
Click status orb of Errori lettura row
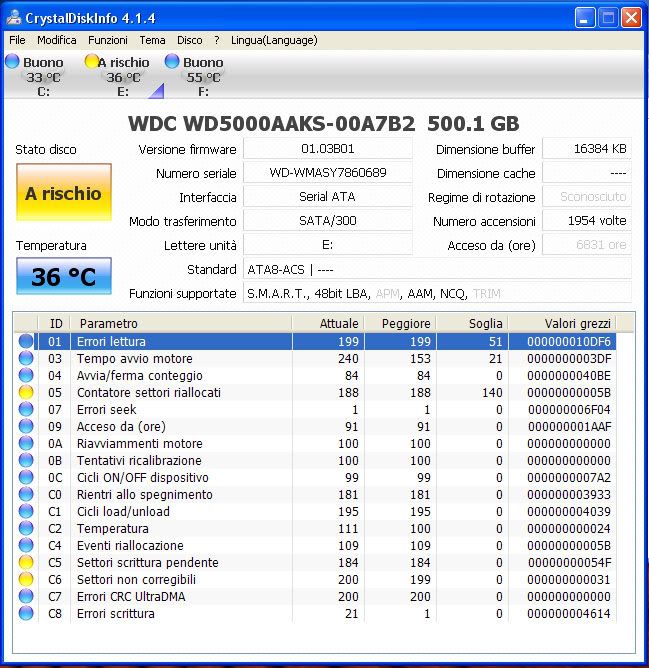[x=26, y=341]
